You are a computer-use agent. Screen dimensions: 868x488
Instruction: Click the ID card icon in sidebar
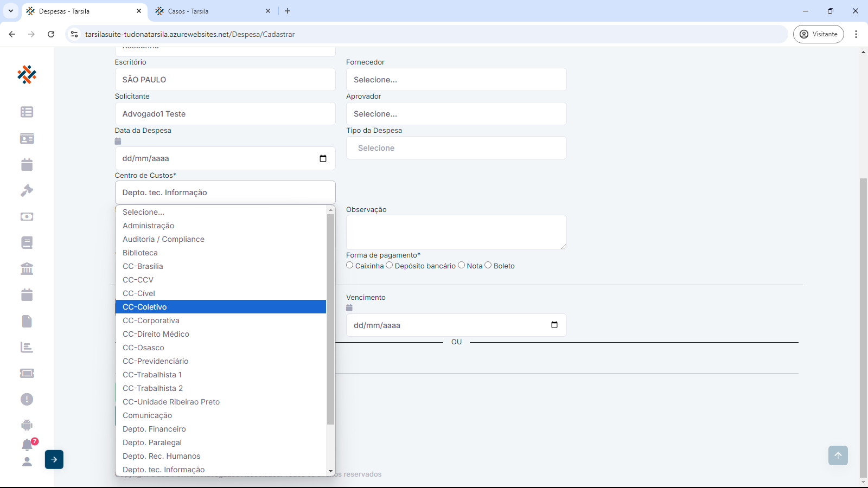point(27,139)
